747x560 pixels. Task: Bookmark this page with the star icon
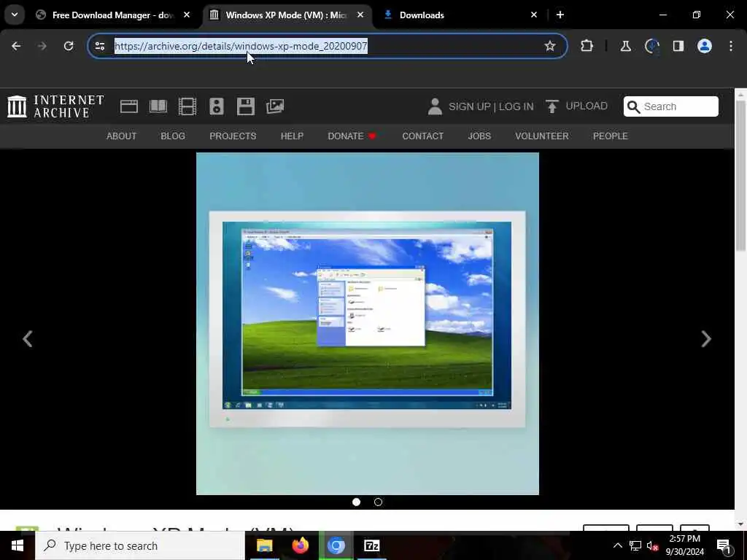(550, 46)
